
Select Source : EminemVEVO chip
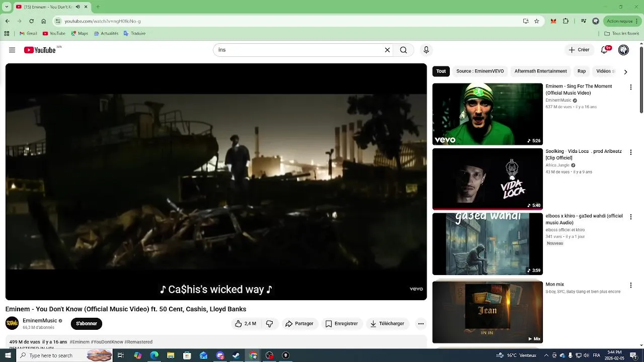tap(480, 71)
